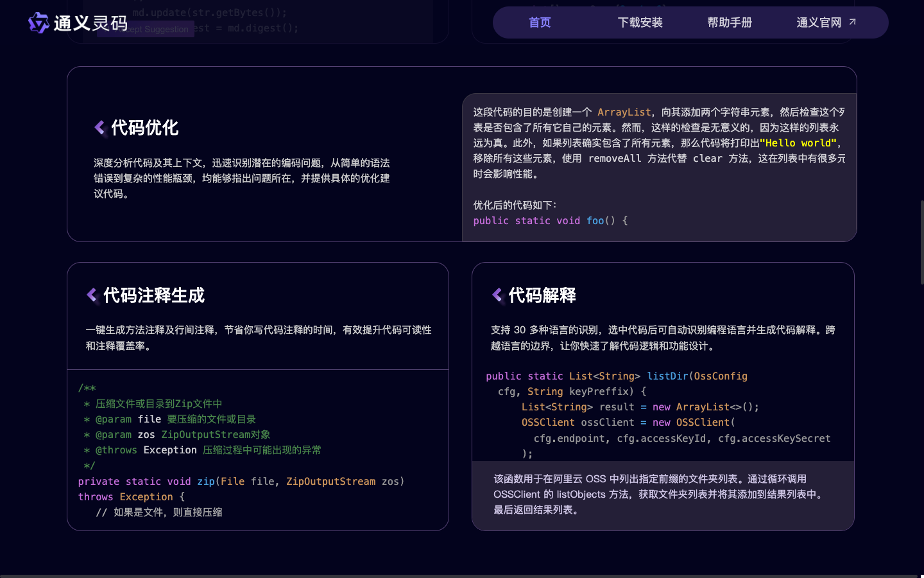
Task: Click the OSS function summary text box
Action: click(663, 495)
